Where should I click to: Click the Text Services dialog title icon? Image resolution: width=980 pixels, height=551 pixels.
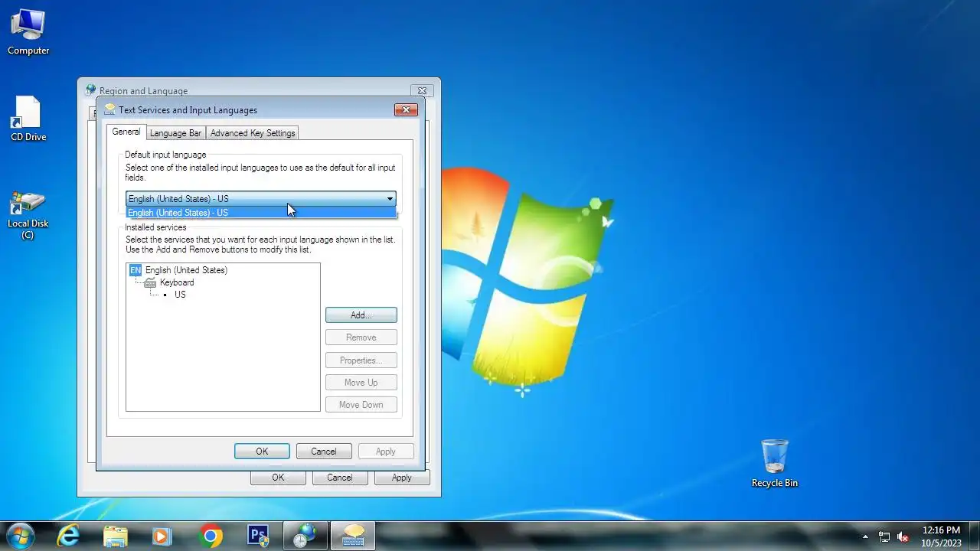pos(109,109)
